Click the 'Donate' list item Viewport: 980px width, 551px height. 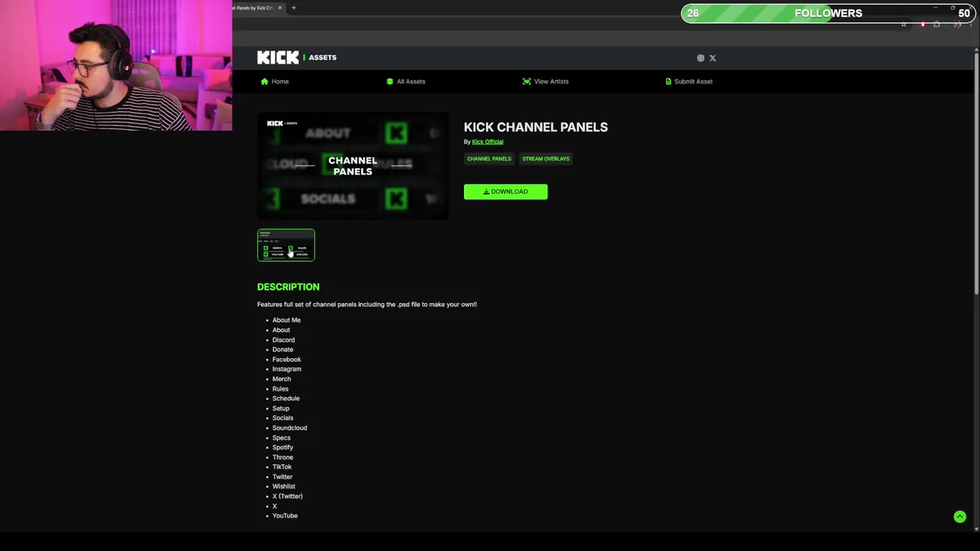pos(283,350)
